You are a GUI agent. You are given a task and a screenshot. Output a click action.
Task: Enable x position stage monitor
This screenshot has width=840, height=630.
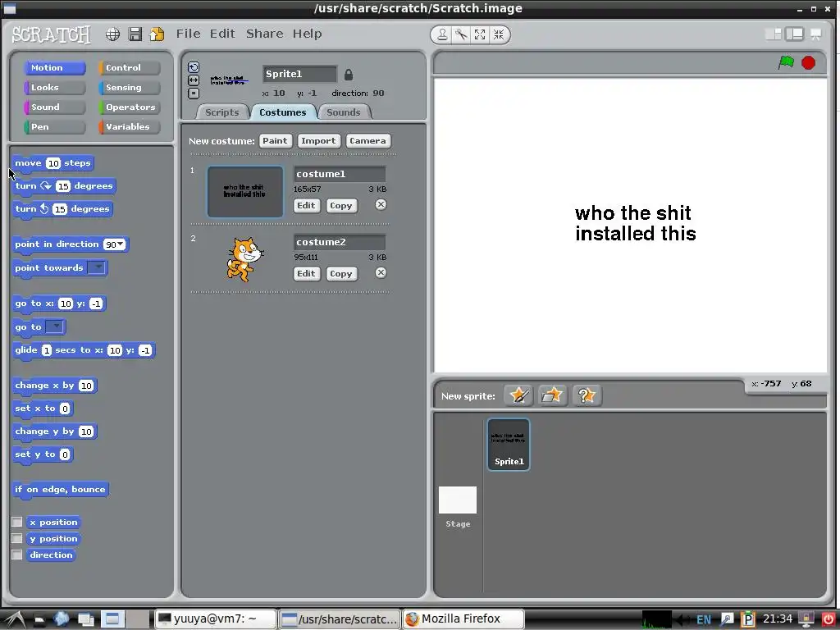[17, 522]
